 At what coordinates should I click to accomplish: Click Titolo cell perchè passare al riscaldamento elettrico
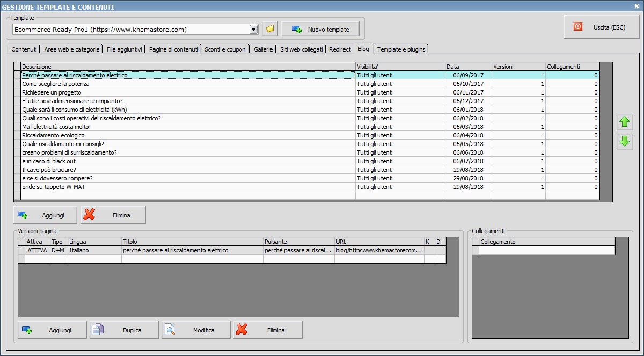[x=192, y=250]
